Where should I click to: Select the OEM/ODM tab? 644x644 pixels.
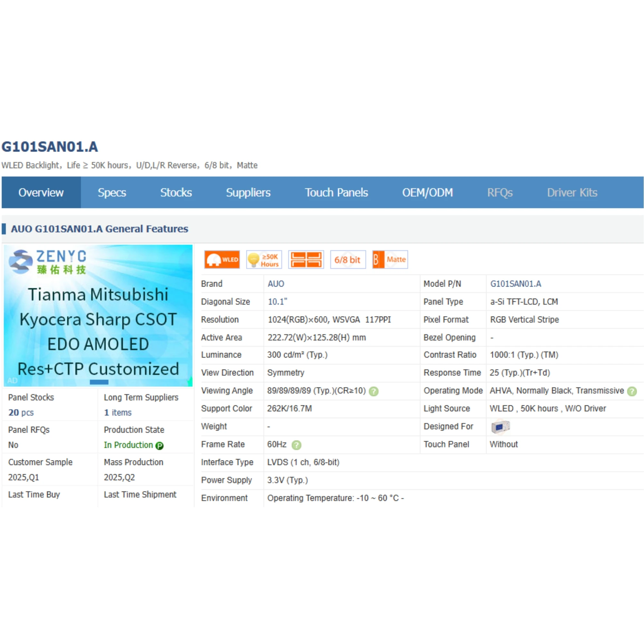point(427,193)
